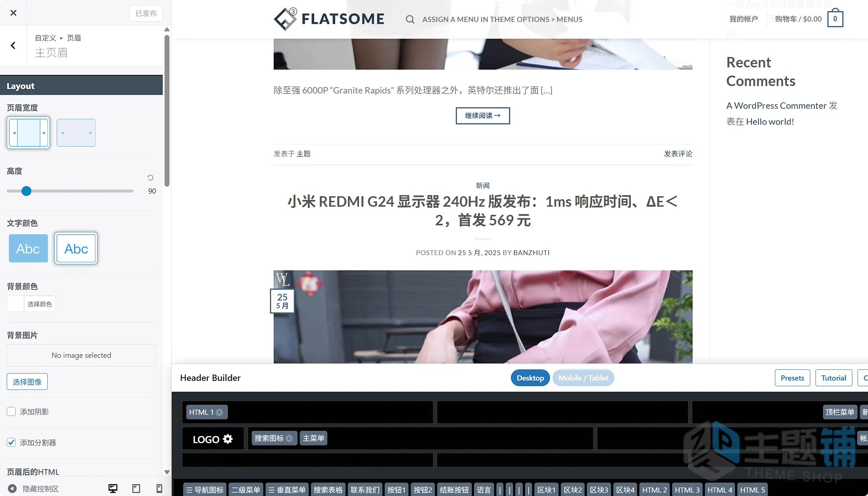Go back from 主页眉 section
868x496 pixels.
[13, 45]
